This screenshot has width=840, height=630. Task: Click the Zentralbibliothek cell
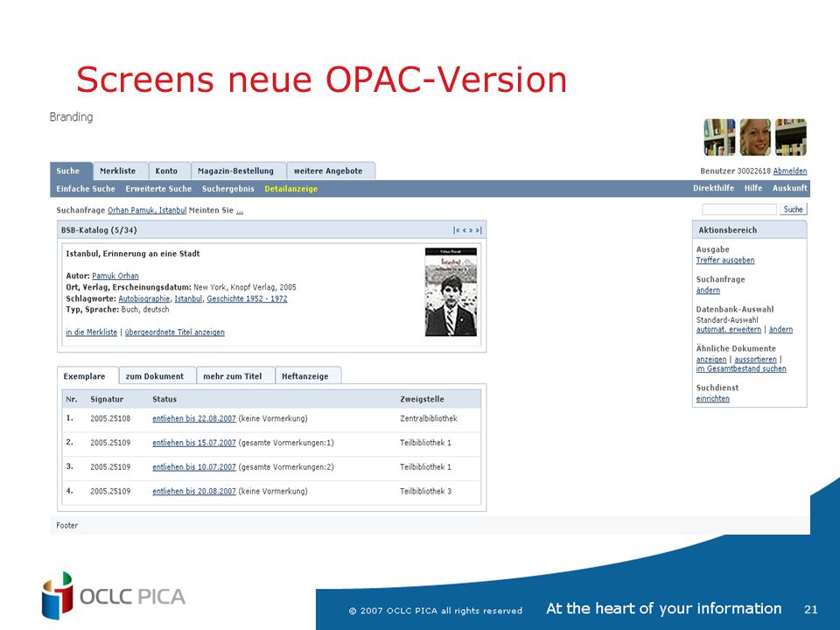click(429, 418)
